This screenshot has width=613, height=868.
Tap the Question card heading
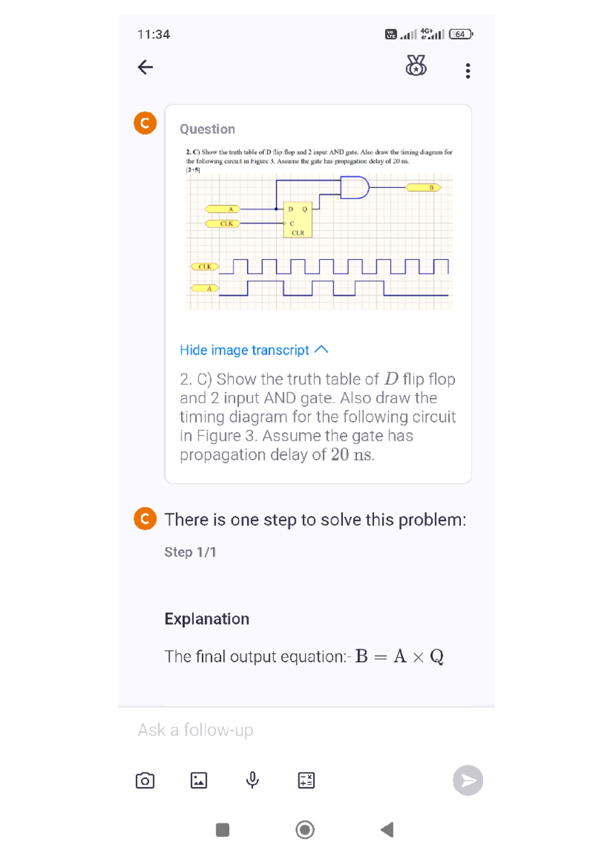206,129
